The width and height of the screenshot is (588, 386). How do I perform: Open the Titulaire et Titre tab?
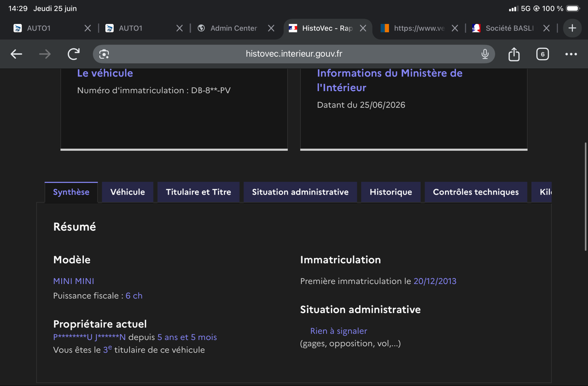pyautogui.click(x=198, y=192)
